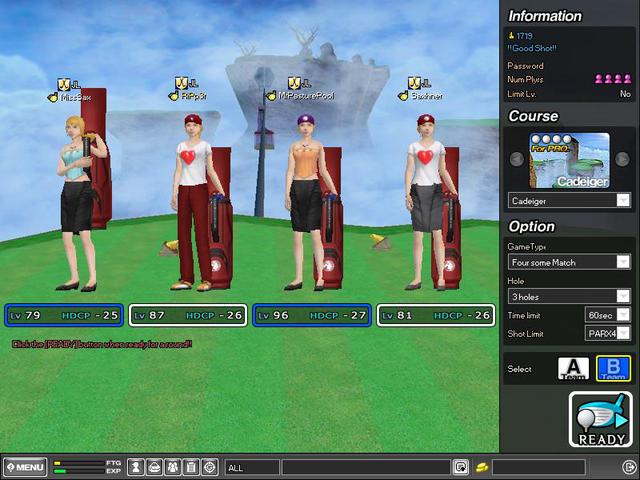Open the shop basket icon in bottom bar
The width and height of the screenshot is (640, 480).
154,467
